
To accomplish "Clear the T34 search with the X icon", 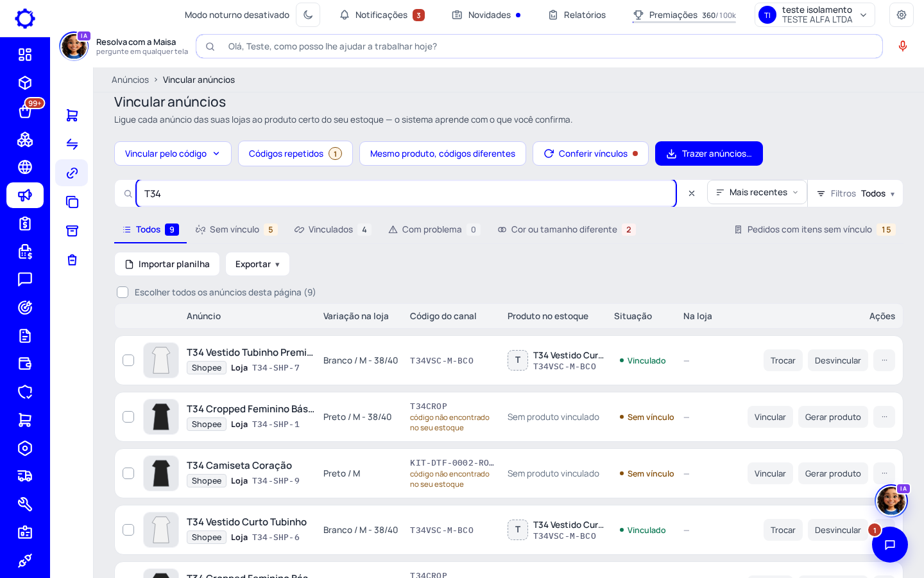I will pyautogui.click(x=692, y=193).
